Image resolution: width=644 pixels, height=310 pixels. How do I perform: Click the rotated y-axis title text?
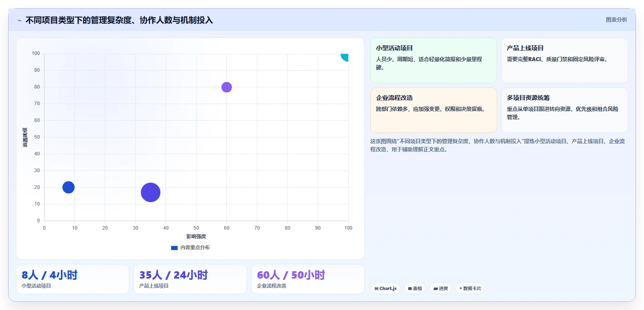pos(25,137)
